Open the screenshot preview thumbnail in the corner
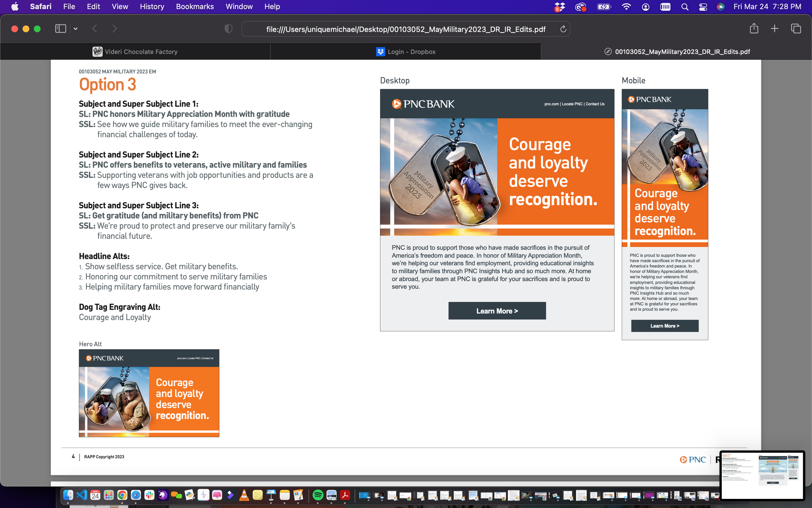The height and width of the screenshot is (508, 812). click(x=762, y=475)
